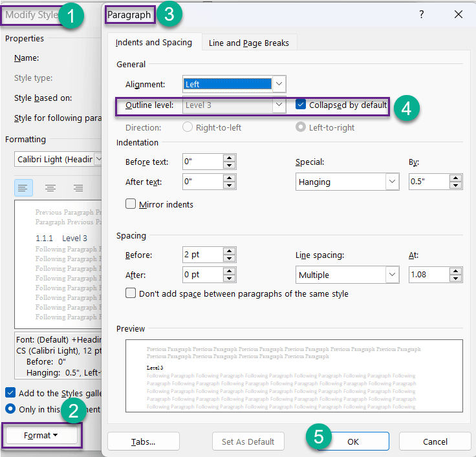This screenshot has width=476, height=457.
Task: Select Left-to-right direction radio button
Action: (x=301, y=127)
